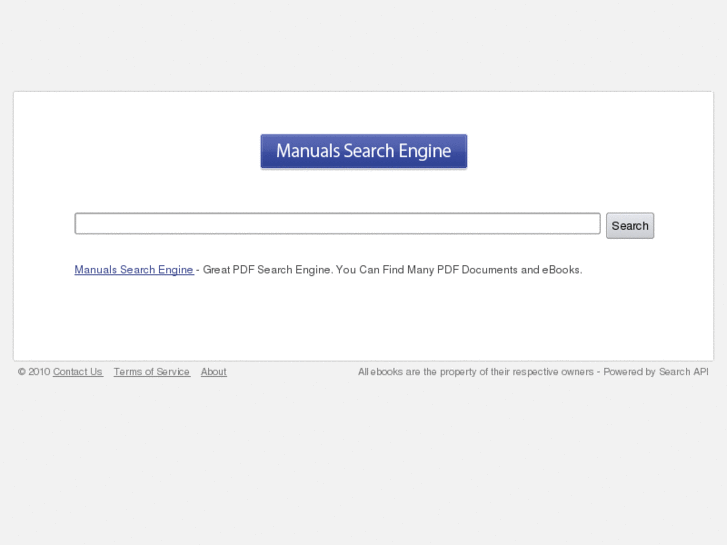The image size is (727, 545).
Task: Click the Manuals Search Engine logo banner
Action: coord(364,151)
